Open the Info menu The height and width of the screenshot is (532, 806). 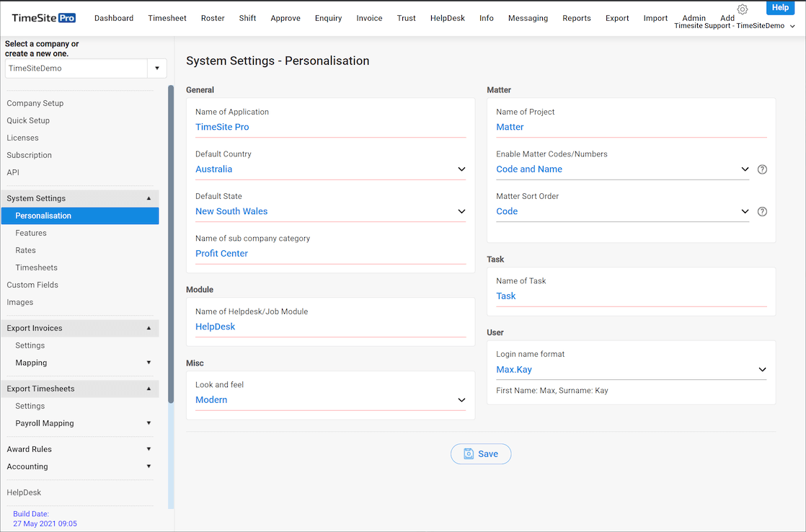click(x=487, y=18)
